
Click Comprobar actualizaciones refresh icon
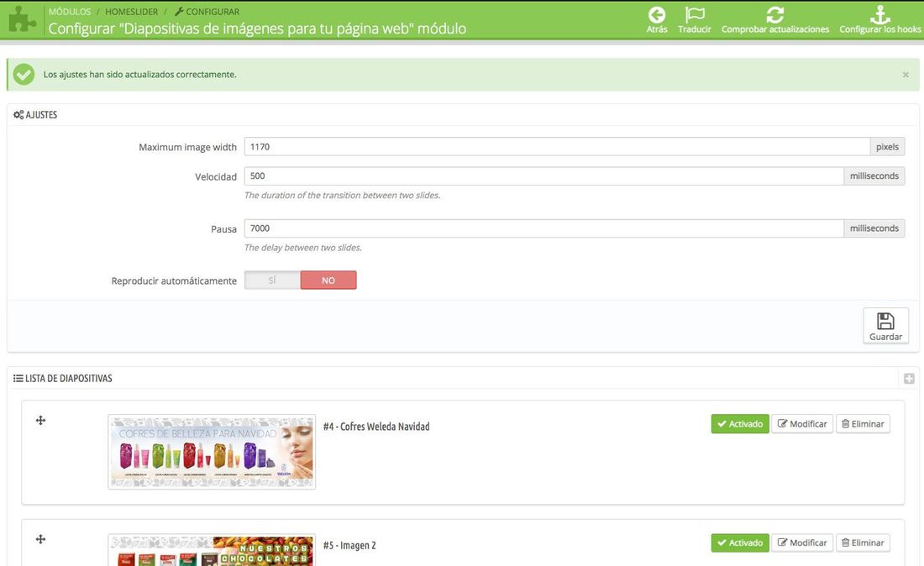pos(775,15)
